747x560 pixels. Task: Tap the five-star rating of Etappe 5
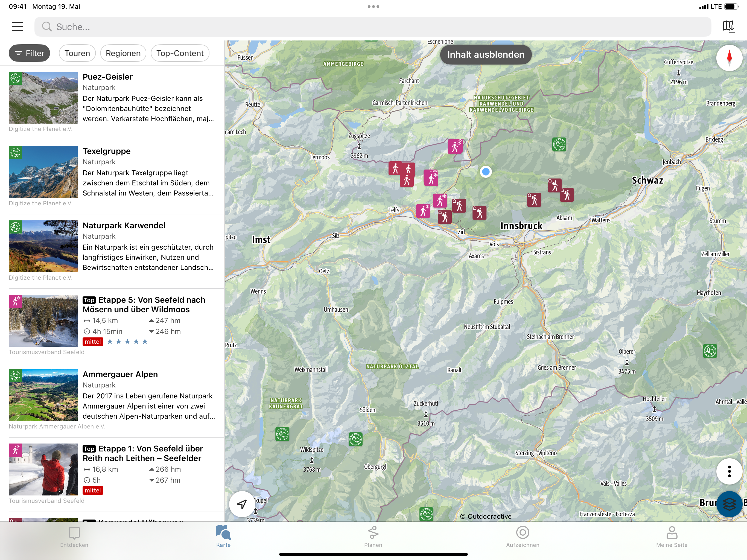127,342
